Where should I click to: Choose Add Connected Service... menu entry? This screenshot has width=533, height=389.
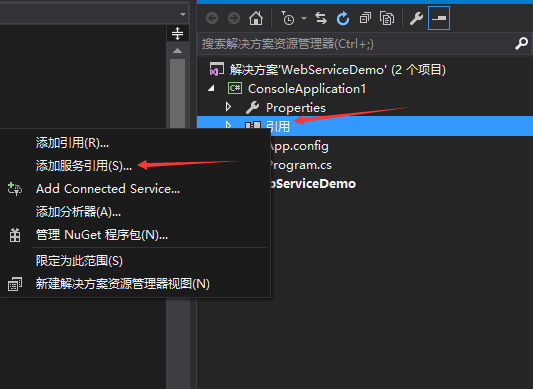pos(108,189)
